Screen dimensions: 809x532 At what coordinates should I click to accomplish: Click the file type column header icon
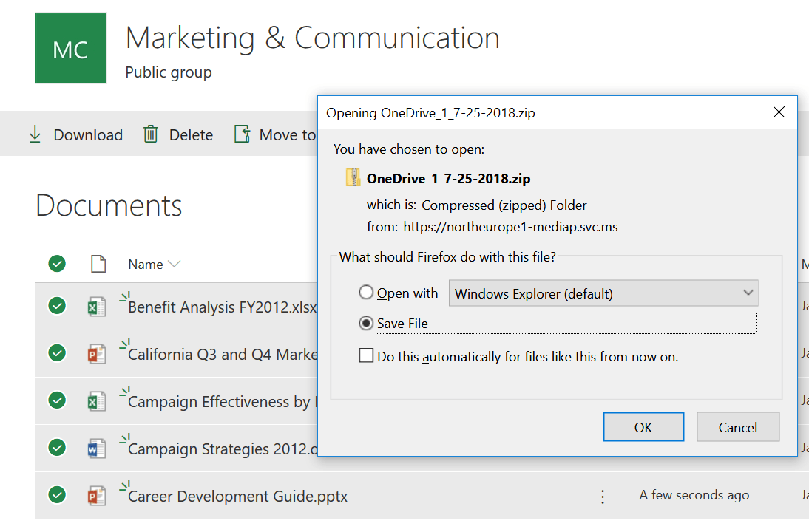point(98,264)
